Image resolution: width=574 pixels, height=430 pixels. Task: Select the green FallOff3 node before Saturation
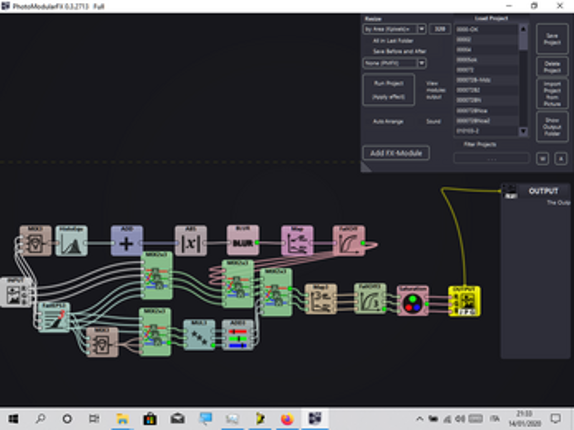point(370,298)
